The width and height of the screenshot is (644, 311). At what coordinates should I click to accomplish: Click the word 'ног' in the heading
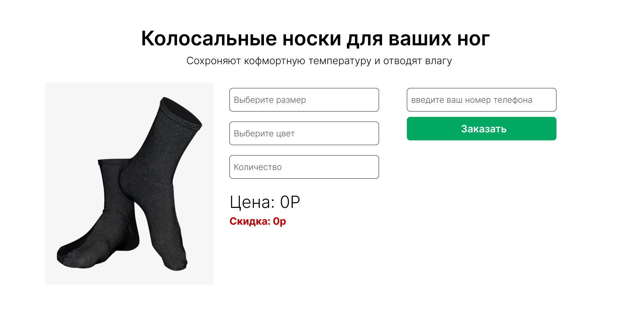(473, 39)
